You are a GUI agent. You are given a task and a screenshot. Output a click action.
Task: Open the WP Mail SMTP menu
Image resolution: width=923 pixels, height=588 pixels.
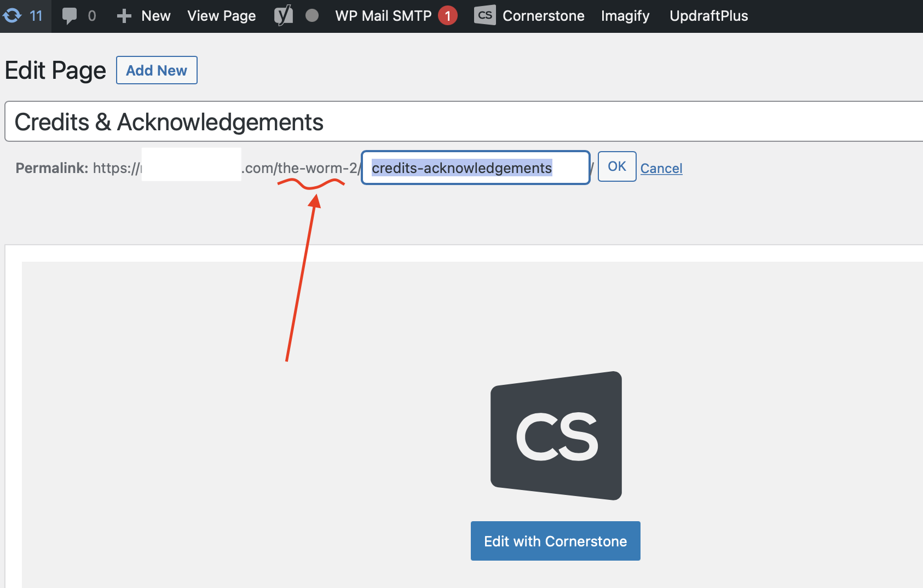tap(383, 16)
